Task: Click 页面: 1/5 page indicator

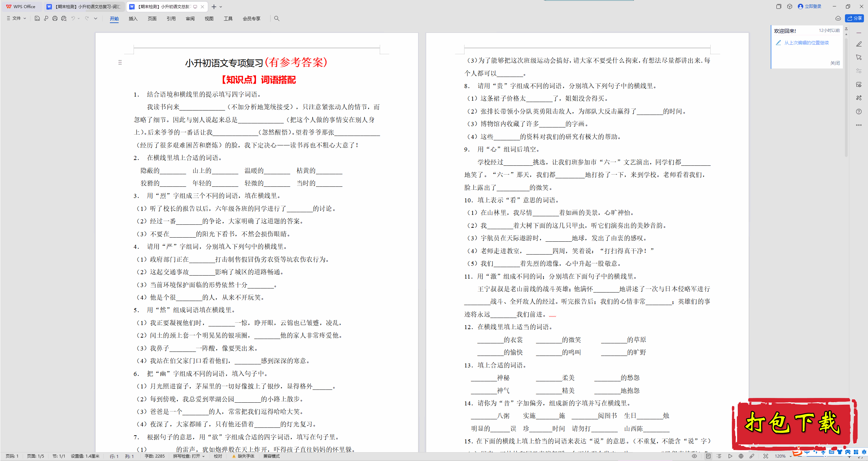Action: (x=36, y=456)
